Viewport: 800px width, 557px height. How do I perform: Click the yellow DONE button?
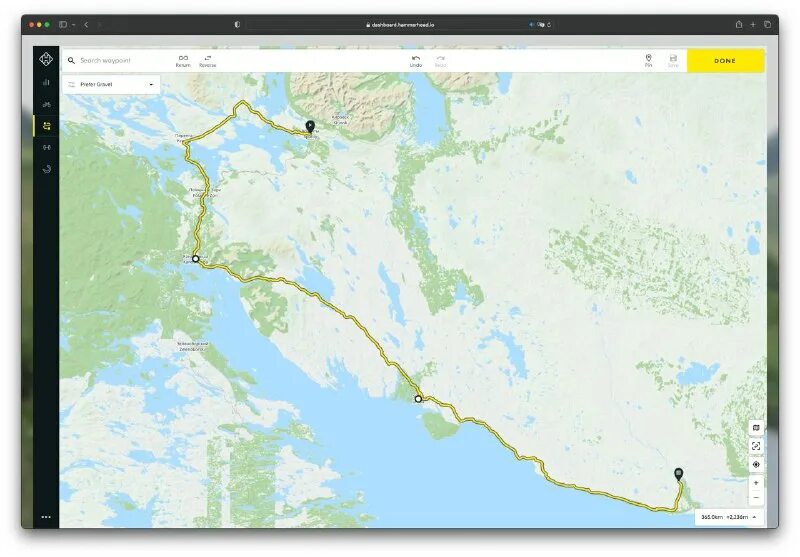[x=725, y=61]
